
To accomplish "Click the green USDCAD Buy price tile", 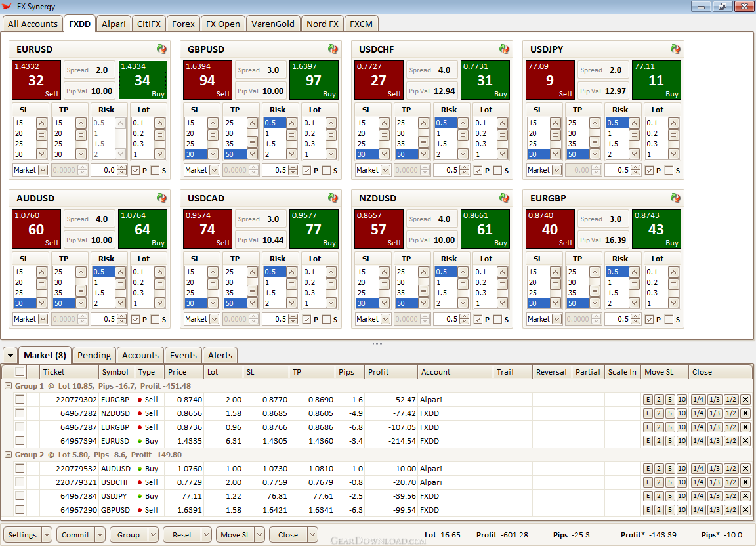I will [314, 229].
